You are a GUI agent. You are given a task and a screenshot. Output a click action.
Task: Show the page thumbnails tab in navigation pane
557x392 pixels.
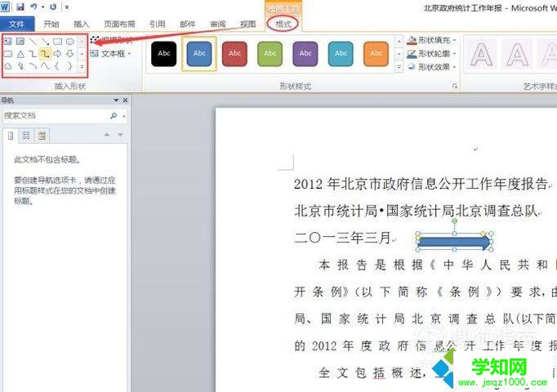26,136
